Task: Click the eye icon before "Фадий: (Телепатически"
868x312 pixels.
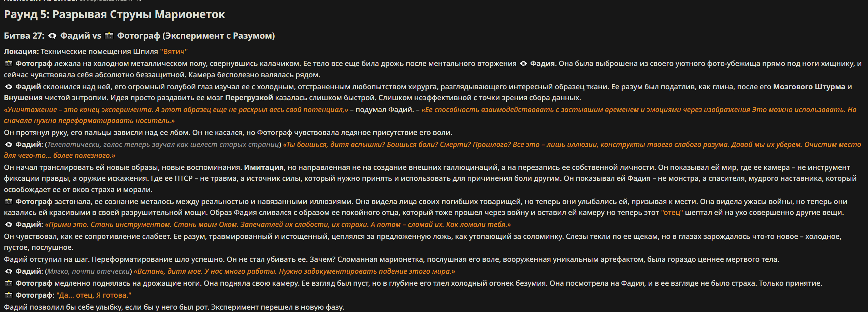Action: click(9, 145)
